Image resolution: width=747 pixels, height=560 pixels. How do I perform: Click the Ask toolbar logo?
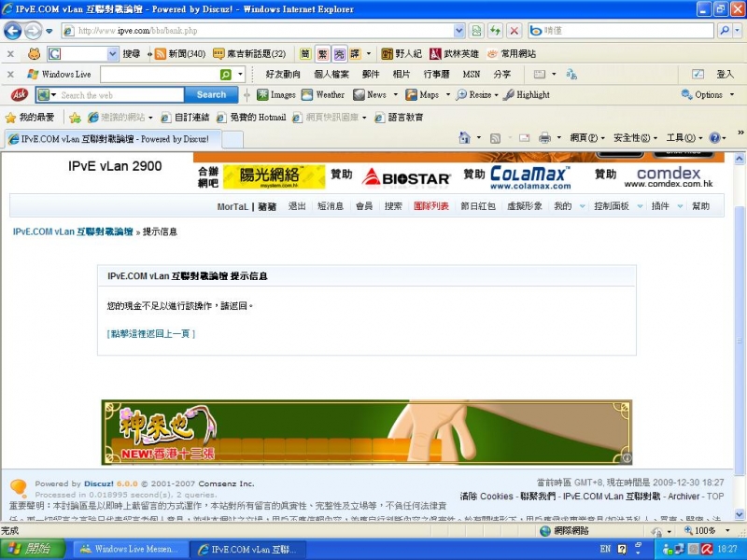pos(20,95)
